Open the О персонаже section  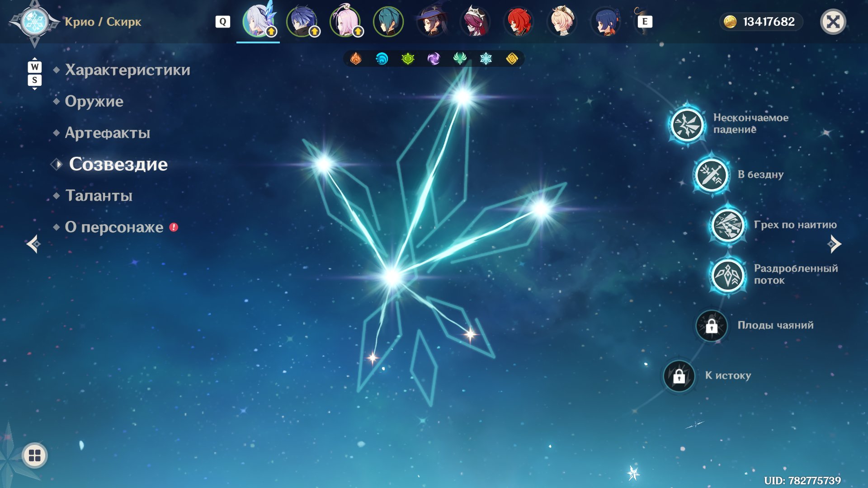[x=114, y=227]
